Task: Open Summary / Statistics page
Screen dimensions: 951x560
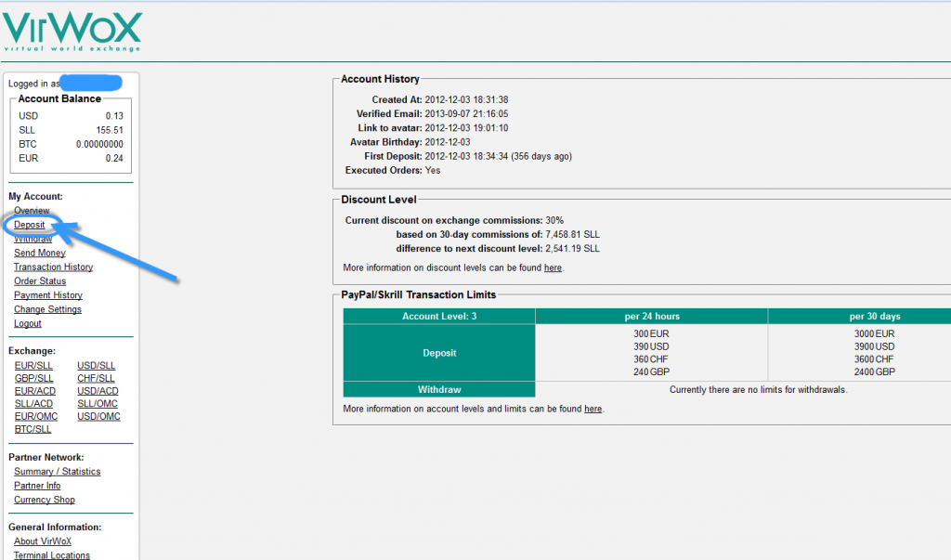Action: 57,472
